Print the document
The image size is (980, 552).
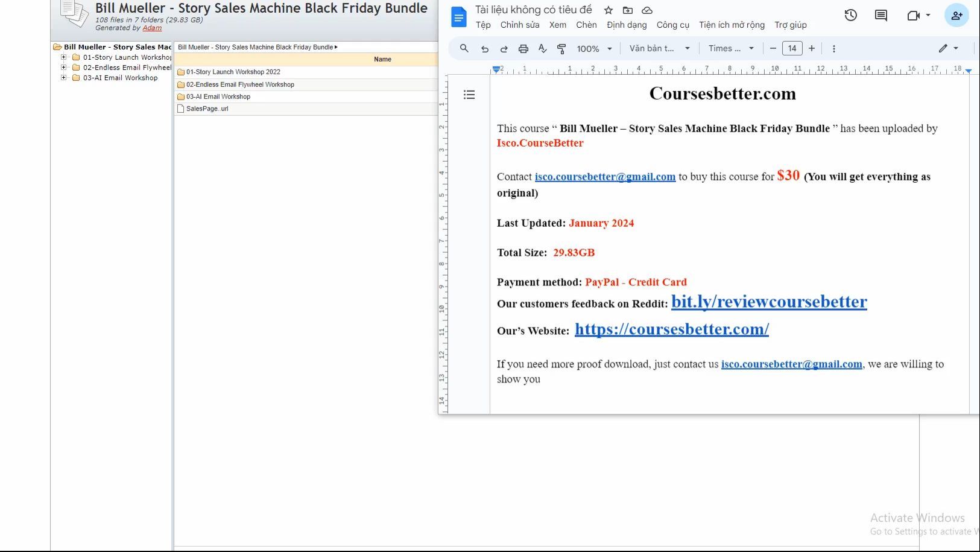point(523,49)
